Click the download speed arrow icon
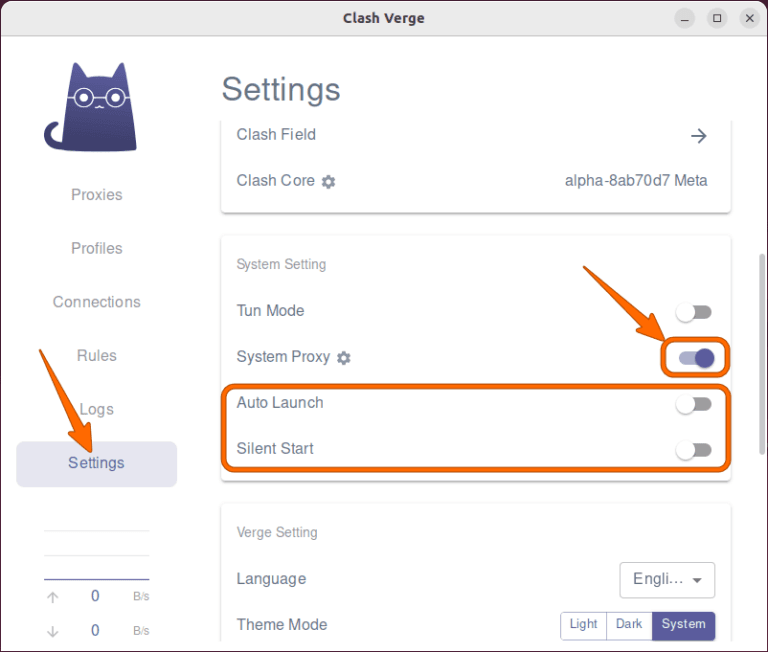Viewport: 768px width, 652px height. point(53,631)
